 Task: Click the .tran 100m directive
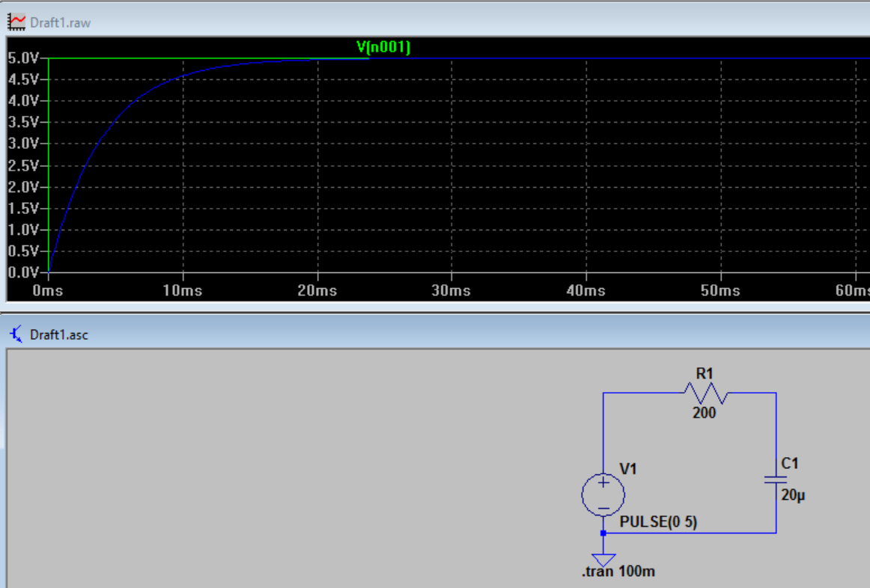618,572
